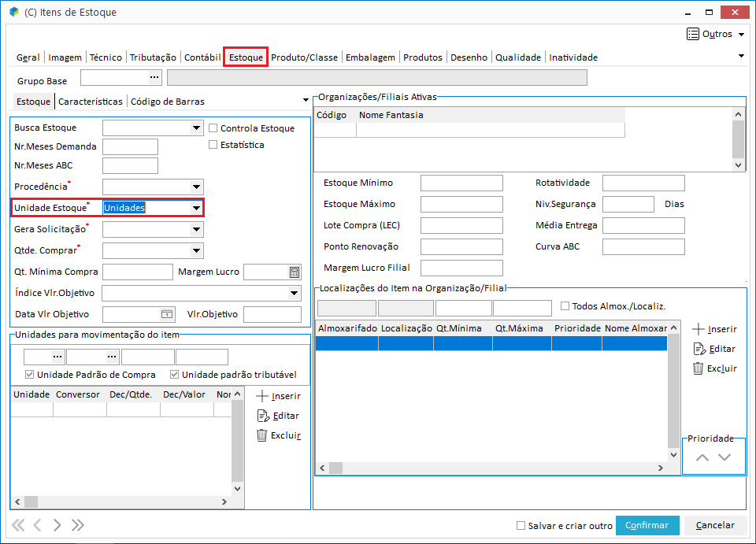Click Almoxarifado column header
Image resolution: width=756 pixels, height=544 pixels.
[x=347, y=328]
